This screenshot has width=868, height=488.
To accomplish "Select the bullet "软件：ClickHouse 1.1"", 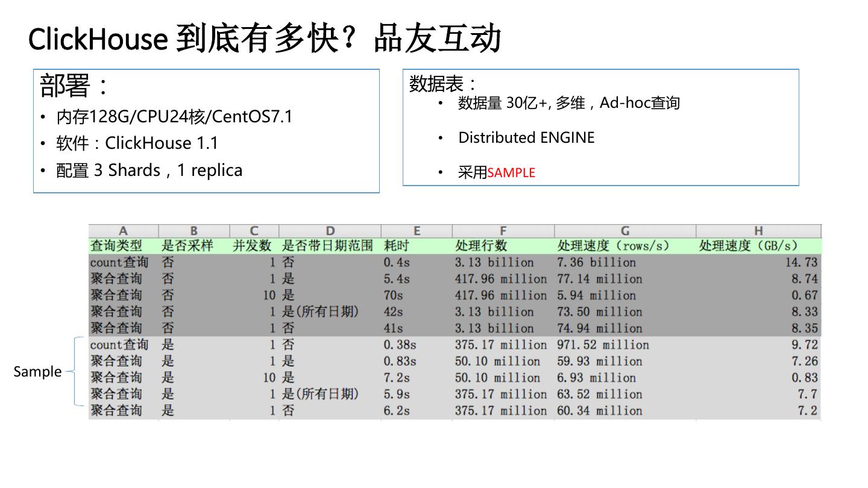I will 137,143.
